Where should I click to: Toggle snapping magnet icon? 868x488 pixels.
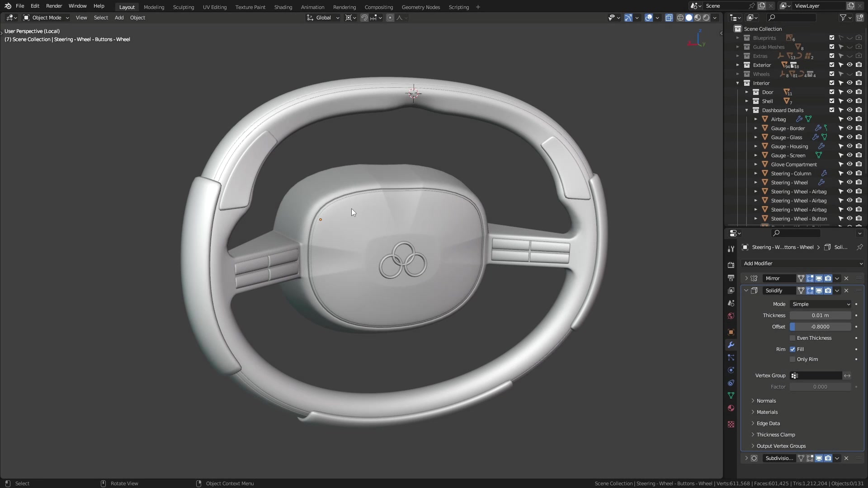364,18
